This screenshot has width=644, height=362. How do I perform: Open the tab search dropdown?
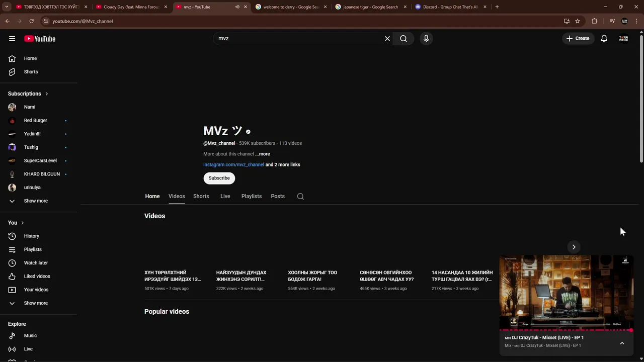(x=7, y=7)
